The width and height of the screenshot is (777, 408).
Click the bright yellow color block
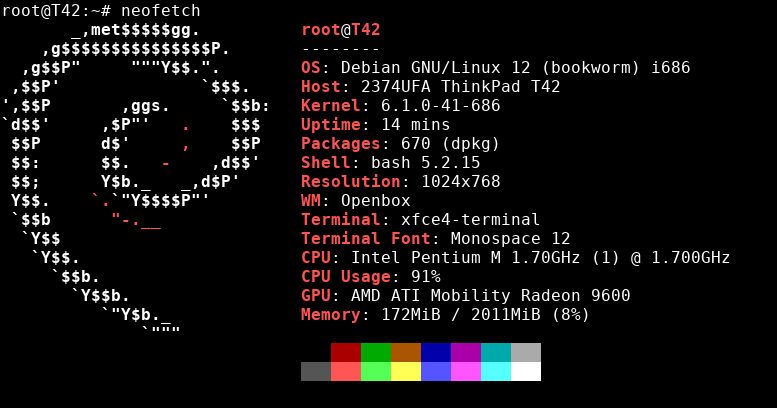click(406, 371)
